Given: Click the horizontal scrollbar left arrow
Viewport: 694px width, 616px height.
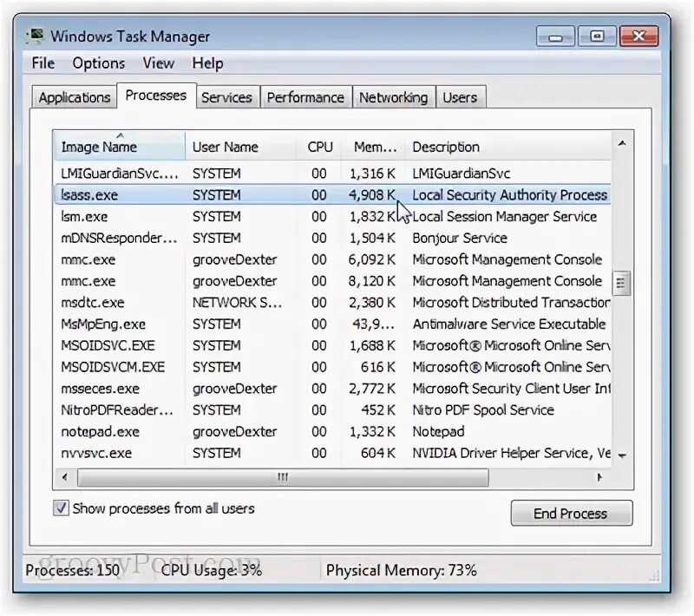Looking at the screenshot, I should click(x=65, y=477).
